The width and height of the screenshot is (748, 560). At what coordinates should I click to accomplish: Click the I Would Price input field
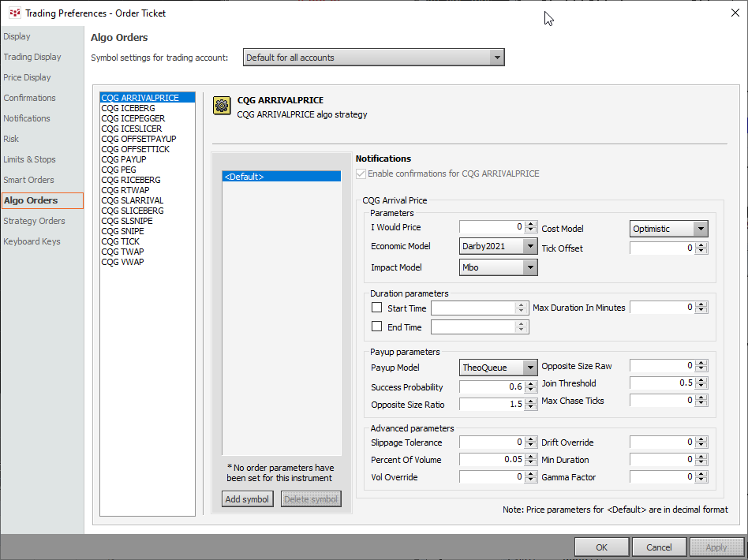pos(492,227)
